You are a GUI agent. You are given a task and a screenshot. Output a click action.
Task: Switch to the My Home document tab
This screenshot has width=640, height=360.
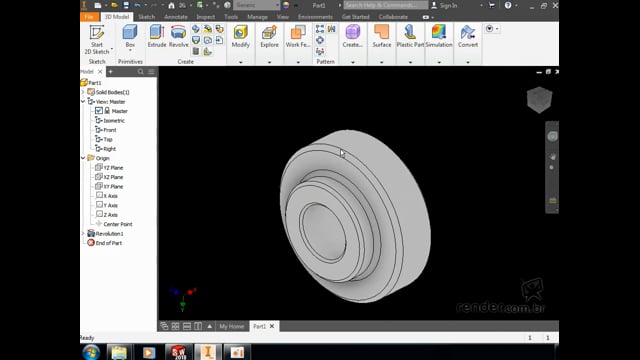tap(231, 326)
